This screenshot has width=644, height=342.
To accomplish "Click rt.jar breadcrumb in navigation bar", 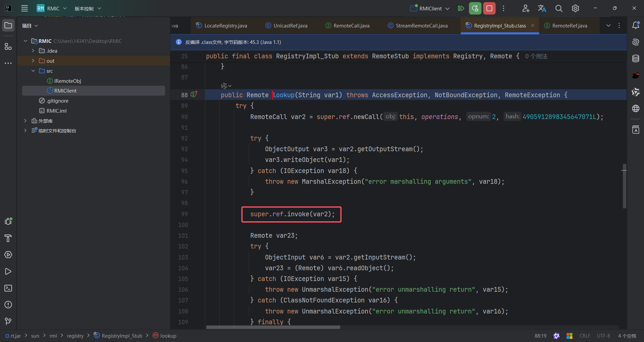I will (x=13, y=336).
